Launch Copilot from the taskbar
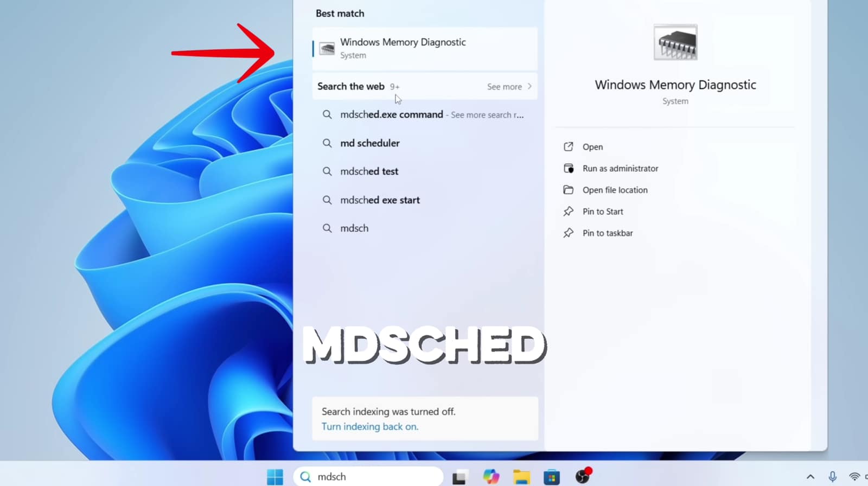Image resolution: width=868 pixels, height=486 pixels. [491, 477]
